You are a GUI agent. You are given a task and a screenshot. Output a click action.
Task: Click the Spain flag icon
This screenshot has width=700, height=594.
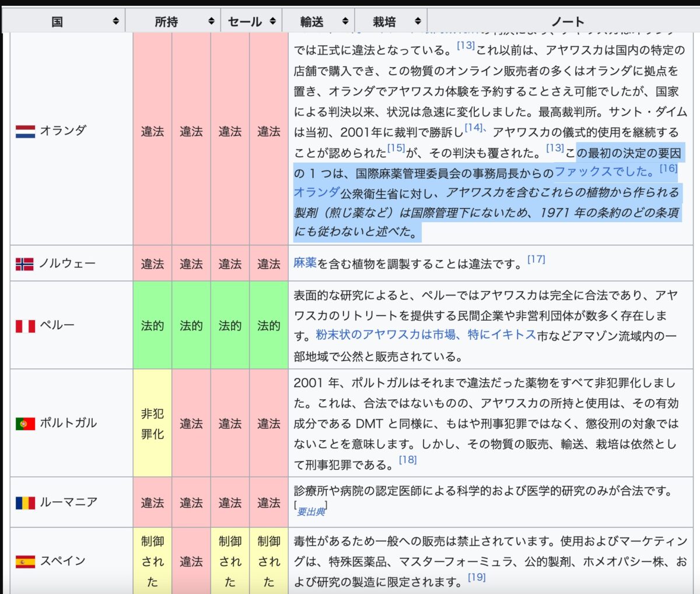click(x=25, y=562)
